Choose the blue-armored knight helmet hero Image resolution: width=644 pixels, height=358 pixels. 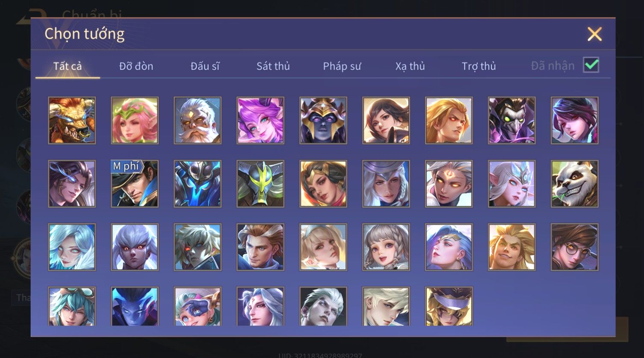198,184
